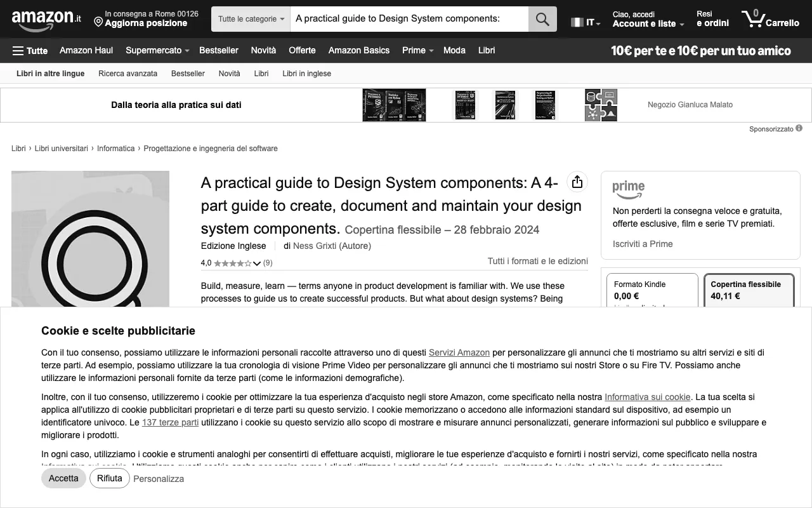Open the Libri main nav item

click(487, 50)
